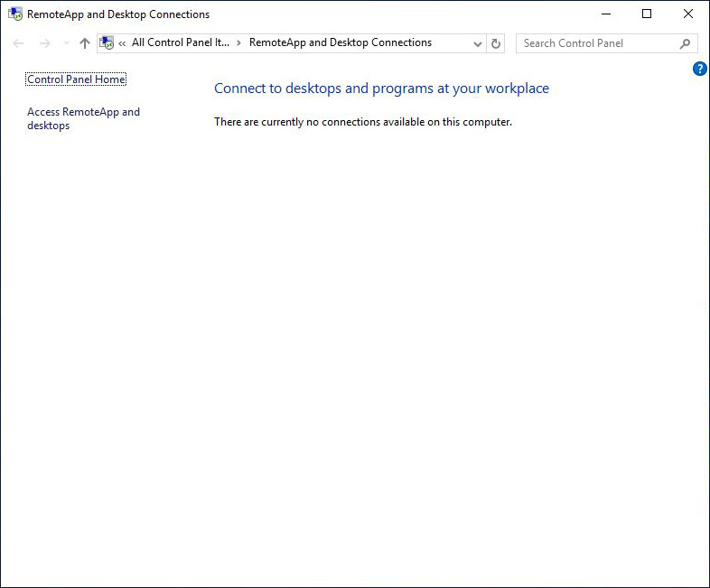This screenshot has width=710, height=588.
Task: Expand the address bar breadcrumb chevrons
Action: click(122, 43)
